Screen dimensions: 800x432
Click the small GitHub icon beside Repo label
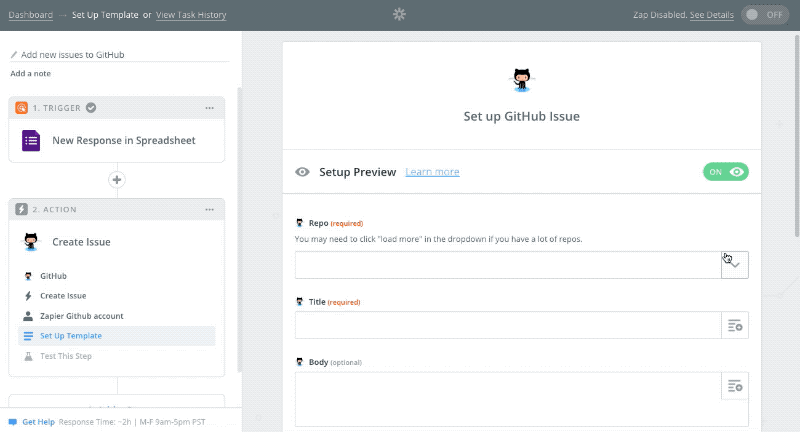[x=299, y=223]
